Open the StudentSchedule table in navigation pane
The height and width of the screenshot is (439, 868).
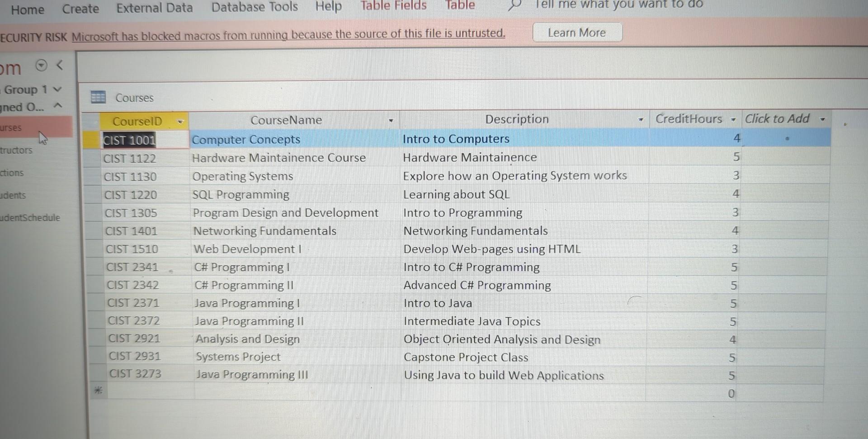30,218
